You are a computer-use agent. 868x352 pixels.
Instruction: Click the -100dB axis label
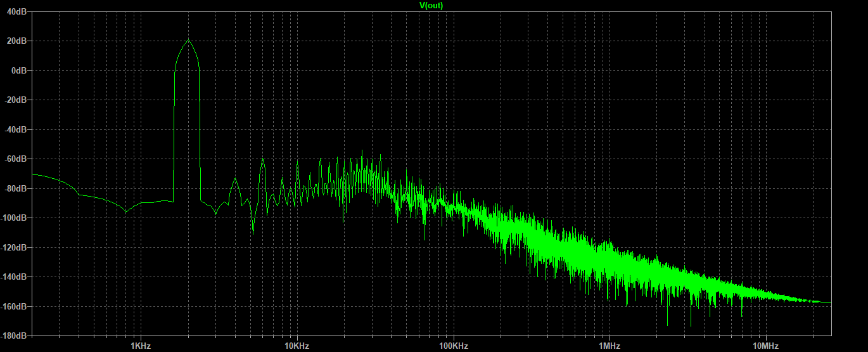pyautogui.click(x=14, y=218)
